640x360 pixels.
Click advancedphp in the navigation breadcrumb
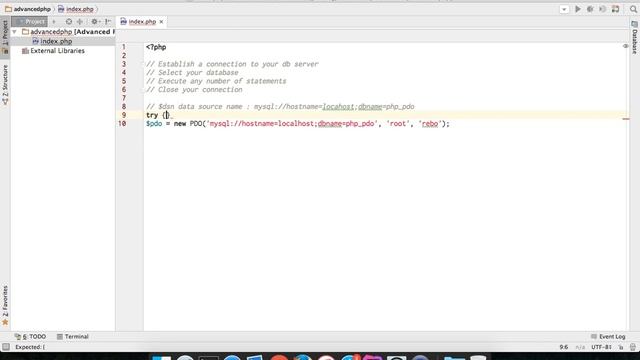point(32,9)
